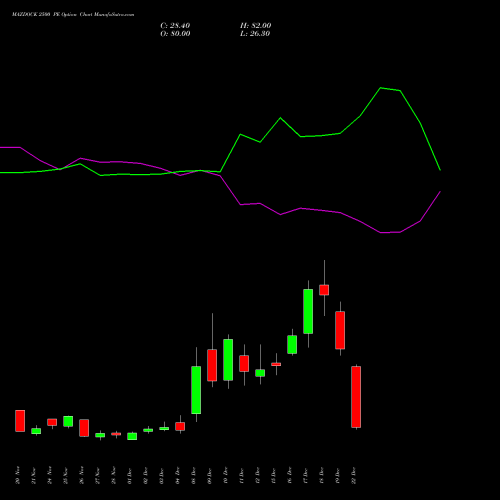Select the green candle above 16 Dec
Viewport: 500px width, 500px height.
[292, 345]
